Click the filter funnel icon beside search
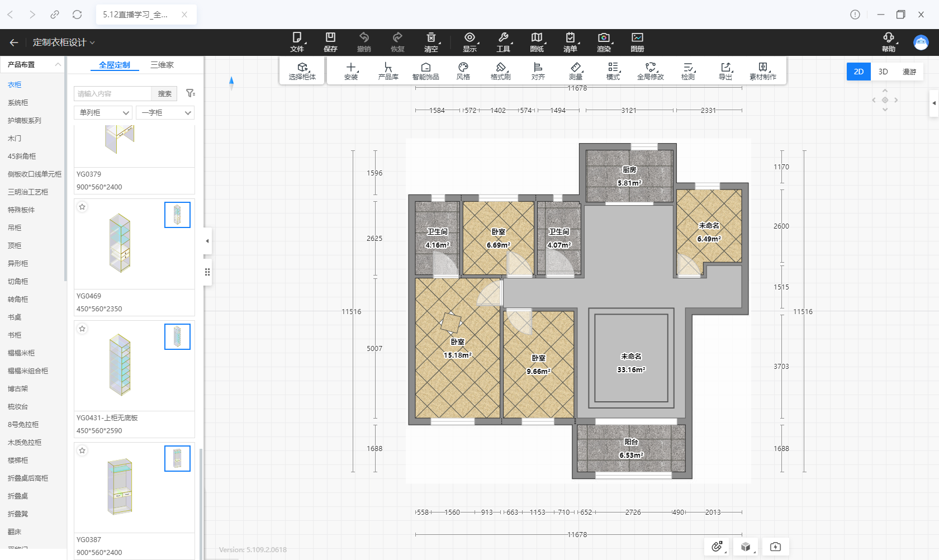The height and width of the screenshot is (560, 939). click(x=191, y=93)
